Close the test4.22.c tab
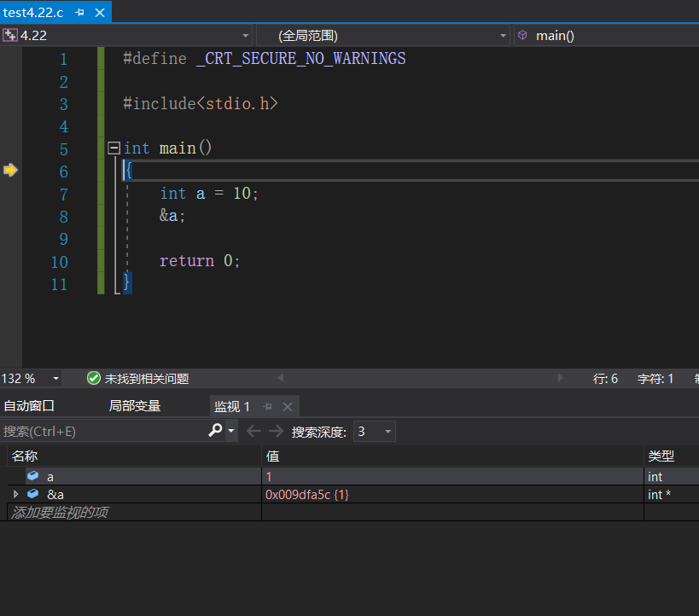 100,13
